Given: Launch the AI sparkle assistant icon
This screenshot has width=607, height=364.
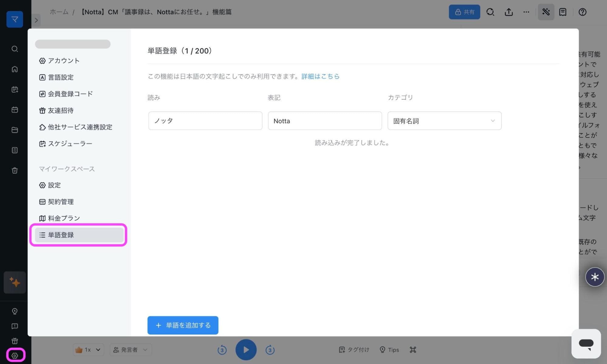Looking at the screenshot, I should tap(15, 282).
